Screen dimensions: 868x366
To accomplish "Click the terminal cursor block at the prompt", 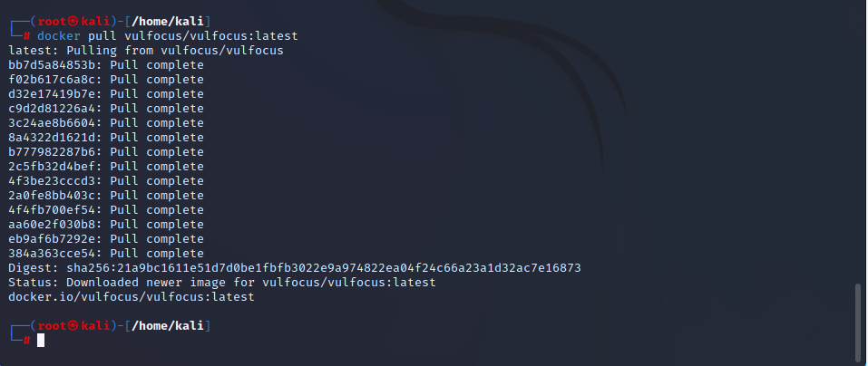I will (41, 341).
